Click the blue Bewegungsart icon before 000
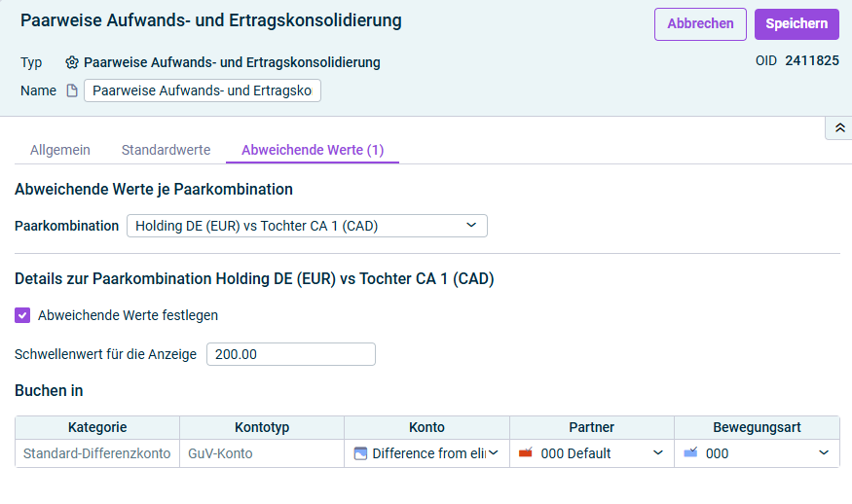Screen dimensions: 852x504 pos(690,453)
